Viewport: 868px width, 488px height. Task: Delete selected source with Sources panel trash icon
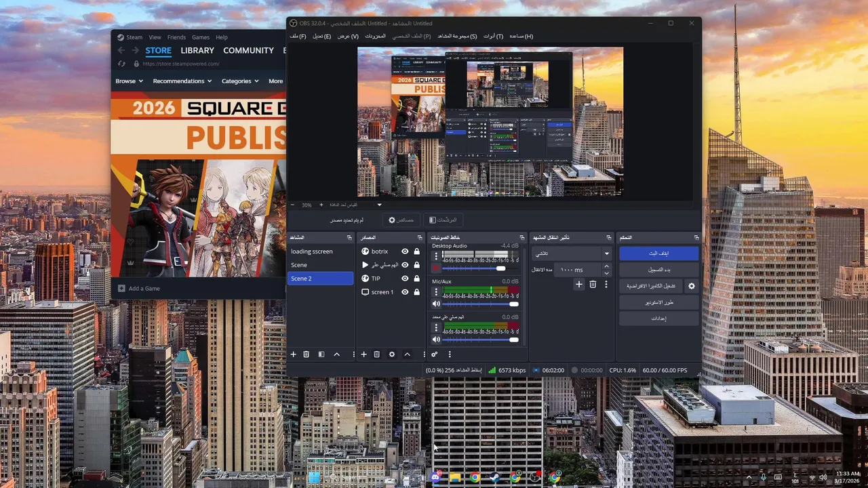(377, 354)
